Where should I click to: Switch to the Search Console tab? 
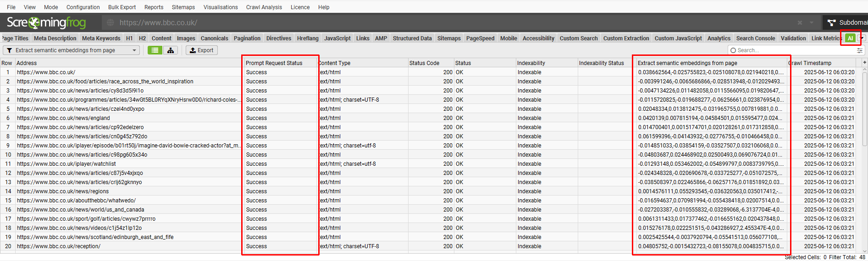click(756, 38)
